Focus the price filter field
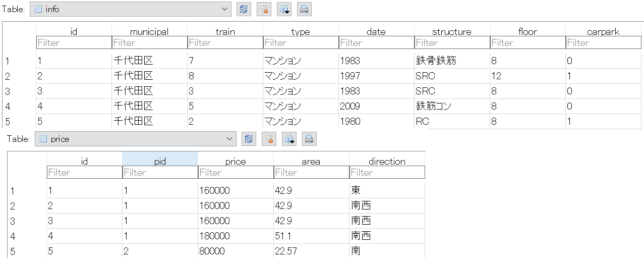This screenshot has height=258, width=644. pyautogui.click(x=236, y=173)
